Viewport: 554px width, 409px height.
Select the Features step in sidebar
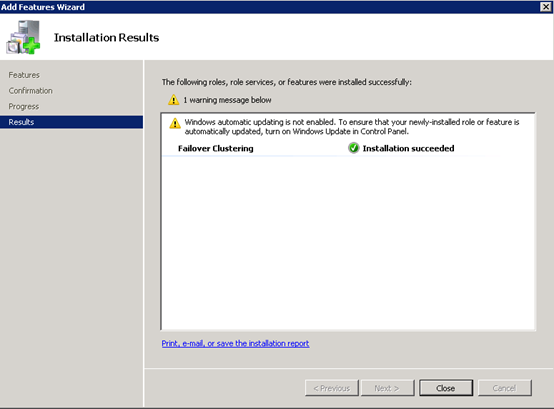point(24,75)
